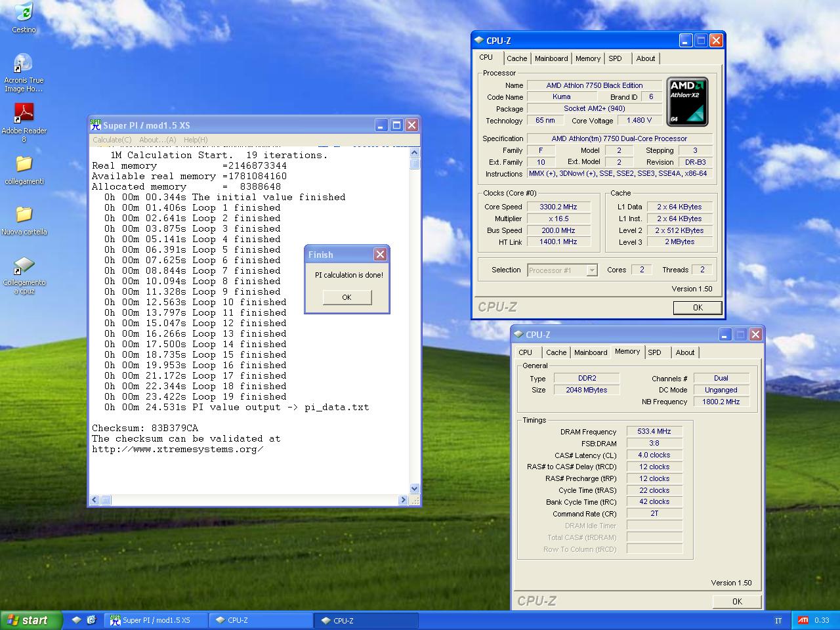This screenshot has height=630, width=840.
Task: Click the top CPU-Z window title icon
Action: [479, 40]
